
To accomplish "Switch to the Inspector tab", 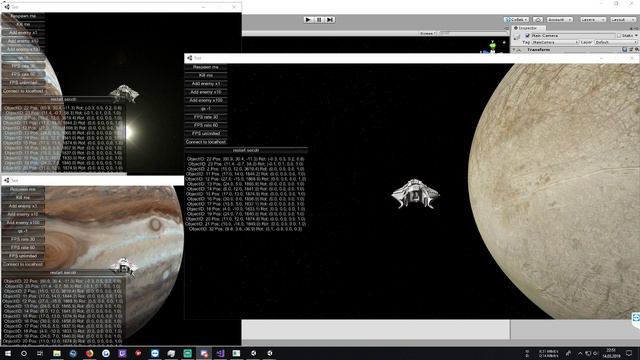I will pyautogui.click(x=528, y=28).
